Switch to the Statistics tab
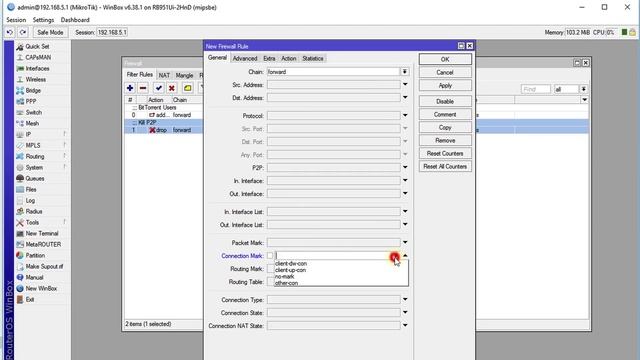The height and width of the screenshot is (360, 640). coord(313,58)
